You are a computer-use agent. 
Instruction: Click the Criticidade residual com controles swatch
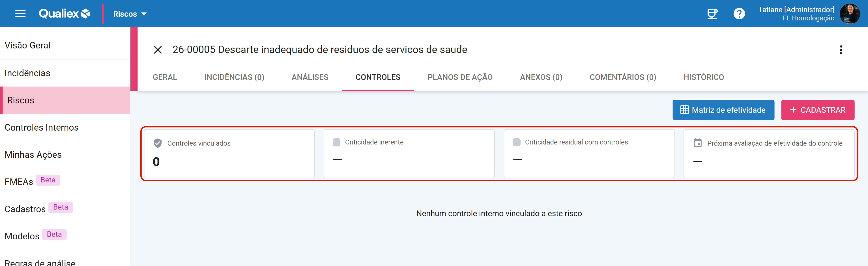516,142
